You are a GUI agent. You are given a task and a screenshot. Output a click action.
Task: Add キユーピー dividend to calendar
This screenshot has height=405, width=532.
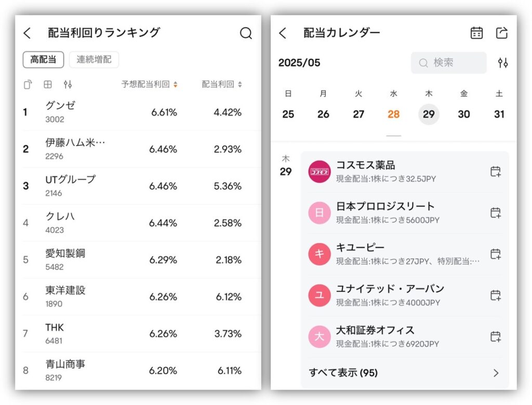[495, 254]
